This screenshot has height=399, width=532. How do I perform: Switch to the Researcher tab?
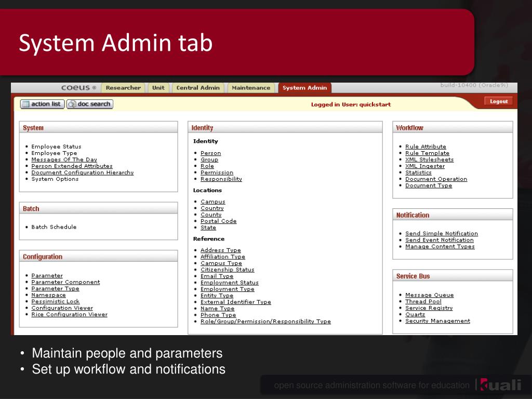coord(123,87)
